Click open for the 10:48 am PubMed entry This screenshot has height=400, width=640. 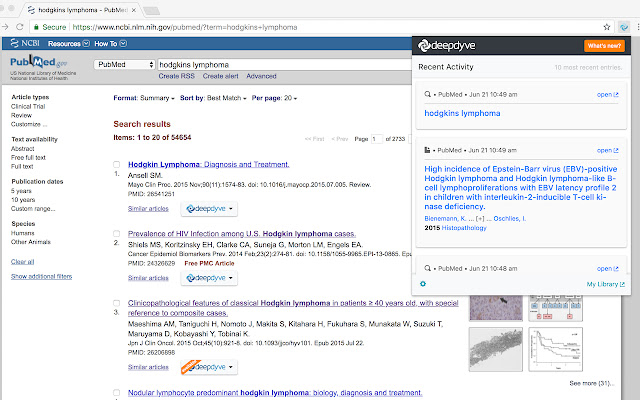(607, 269)
